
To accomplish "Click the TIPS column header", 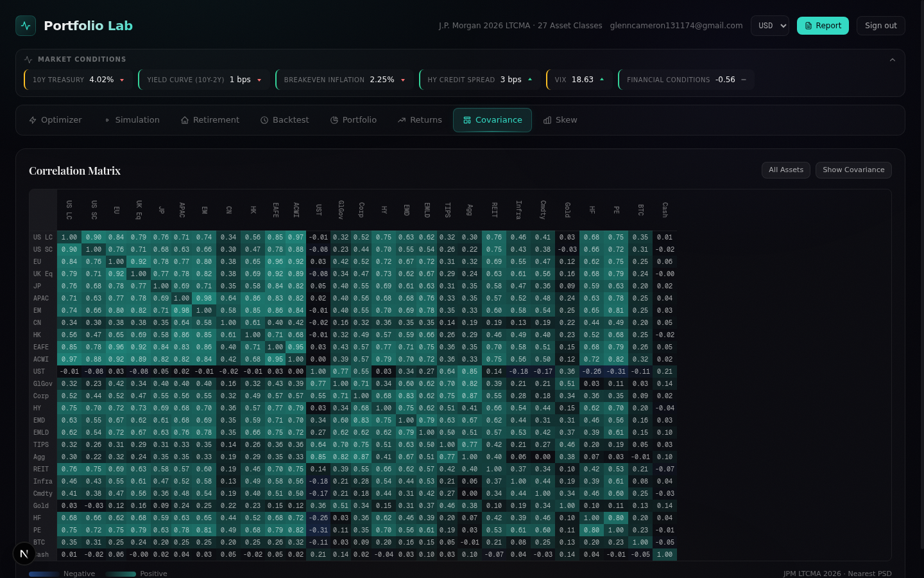I will click(x=447, y=209).
